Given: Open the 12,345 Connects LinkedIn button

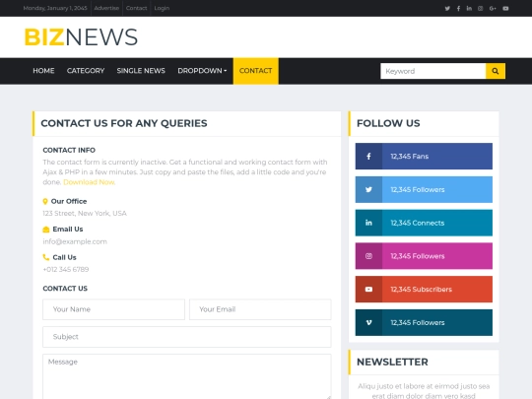Looking at the screenshot, I should click(x=424, y=223).
